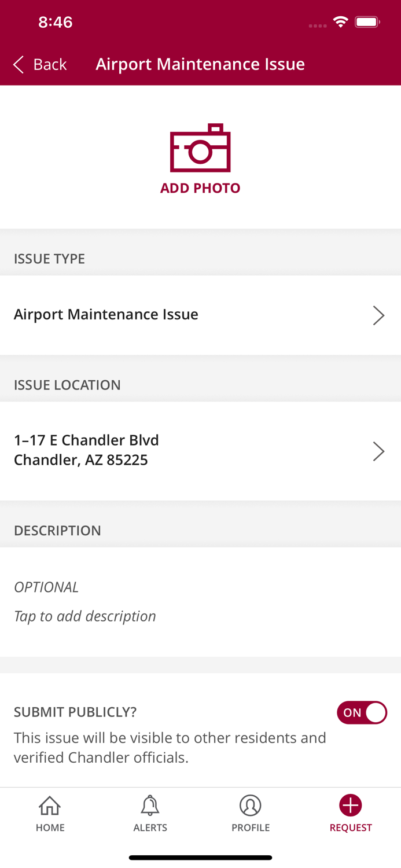401x868 pixels.
Task: Open the issue location chevron
Action: coord(379,451)
